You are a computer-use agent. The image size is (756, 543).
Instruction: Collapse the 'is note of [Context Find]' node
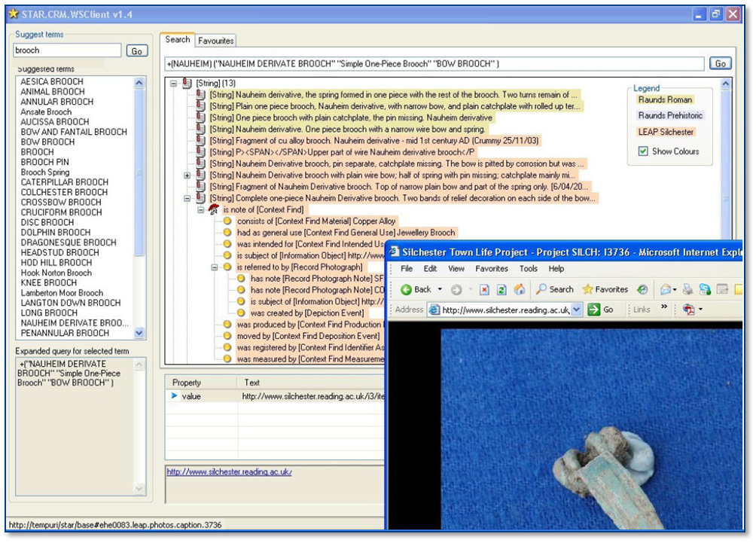[x=200, y=210]
